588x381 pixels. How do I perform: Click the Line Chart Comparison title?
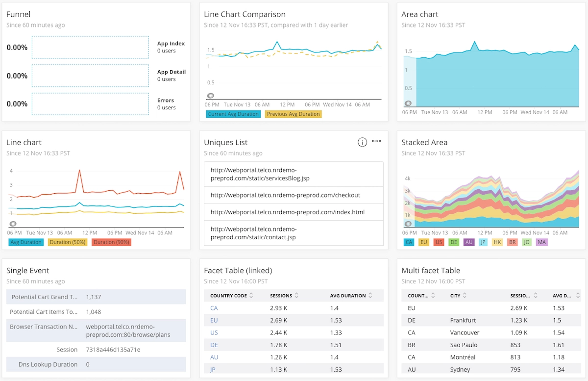245,14
